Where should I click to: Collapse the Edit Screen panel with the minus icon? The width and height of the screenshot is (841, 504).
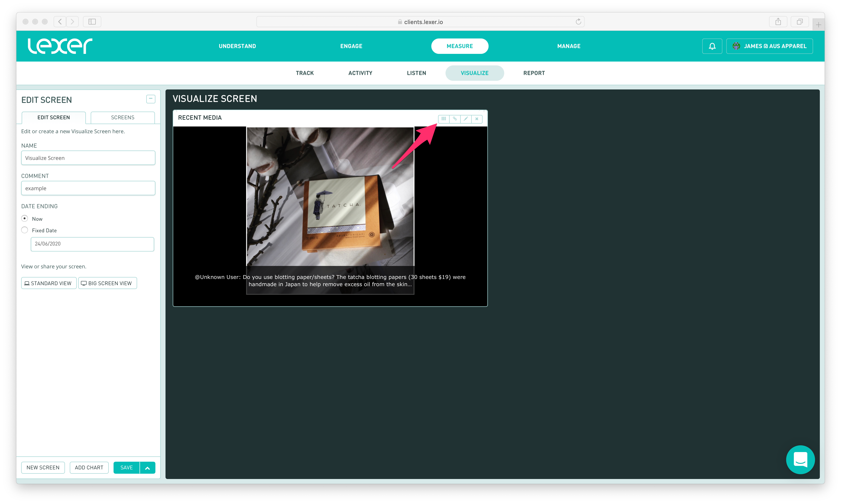[x=151, y=99]
